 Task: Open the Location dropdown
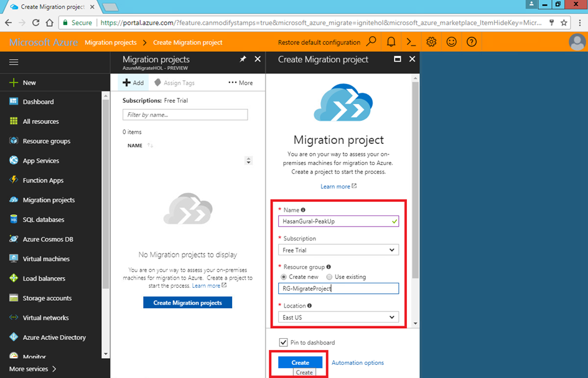pyautogui.click(x=338, y=317)
